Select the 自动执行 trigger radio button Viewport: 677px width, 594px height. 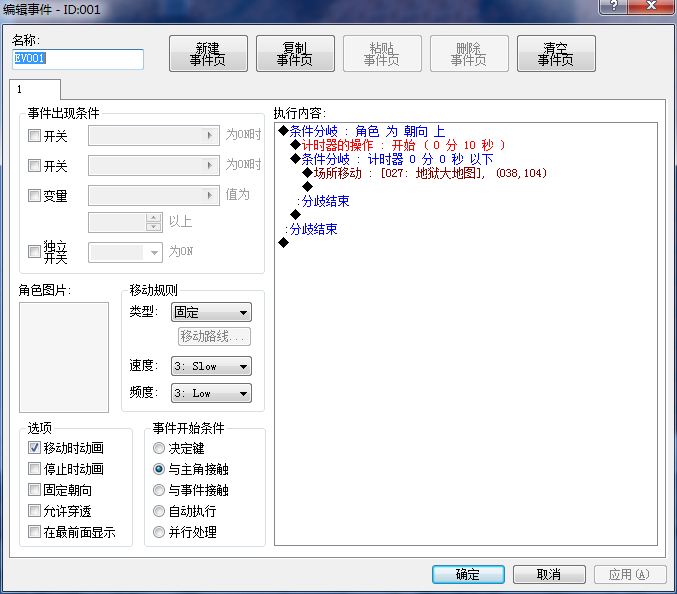159,511
